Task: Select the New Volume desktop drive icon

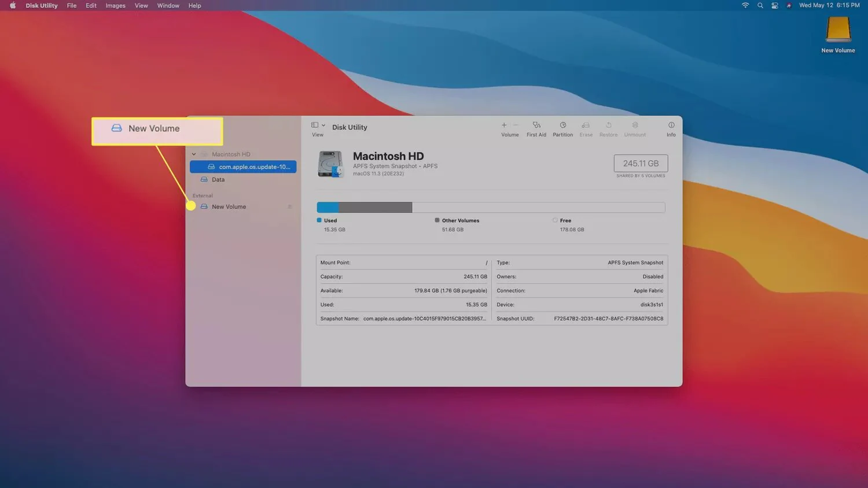Action: click(x=838, y=30)
